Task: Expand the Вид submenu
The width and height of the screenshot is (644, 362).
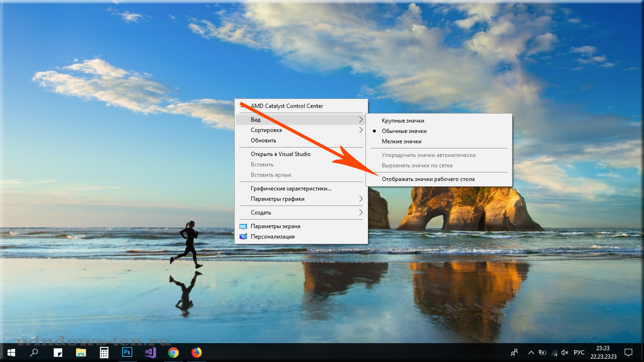Action: coord(301,120)
